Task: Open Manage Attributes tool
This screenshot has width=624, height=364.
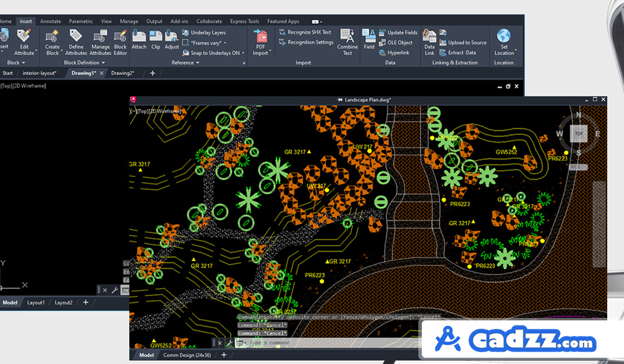Action: (x=100, y=42)
